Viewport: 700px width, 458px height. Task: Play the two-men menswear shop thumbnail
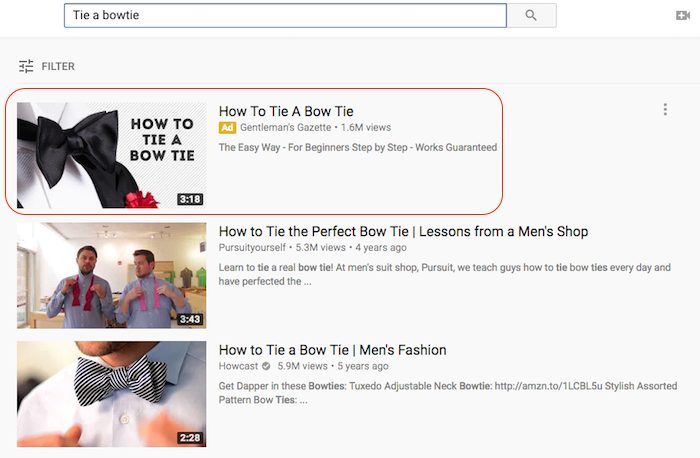[x=112, y=275]
